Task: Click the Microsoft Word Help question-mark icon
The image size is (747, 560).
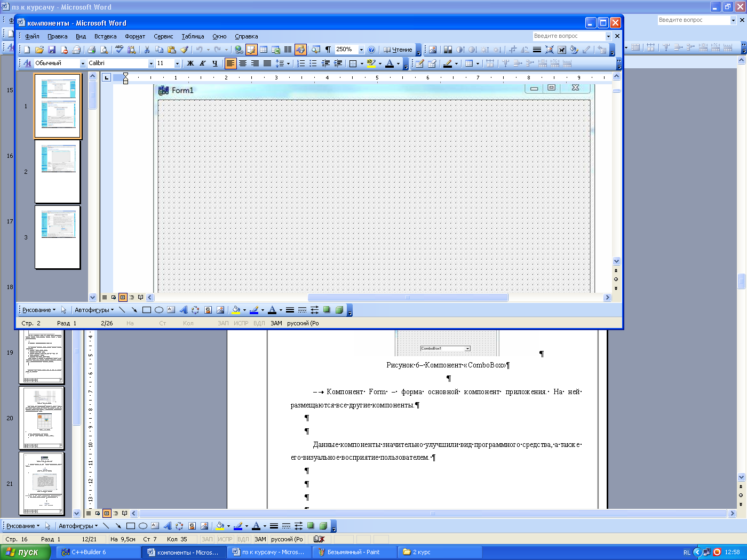Action: point(371,50)
